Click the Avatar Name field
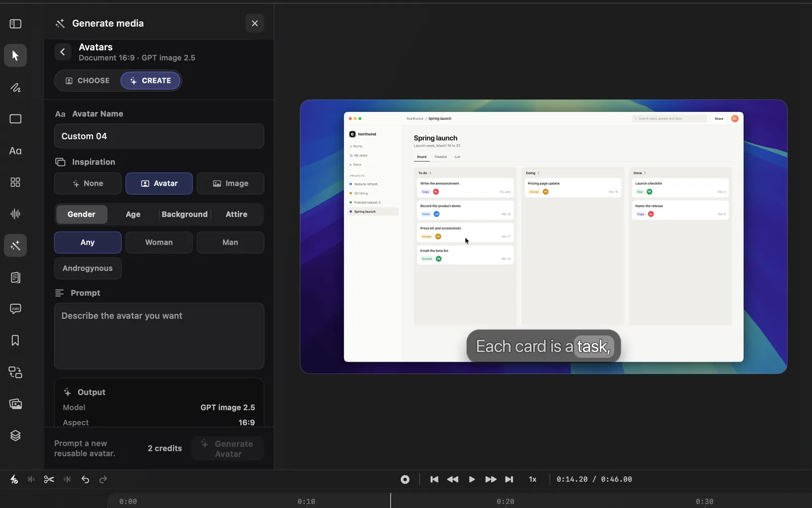812x508 pixels. click(159, 136)
